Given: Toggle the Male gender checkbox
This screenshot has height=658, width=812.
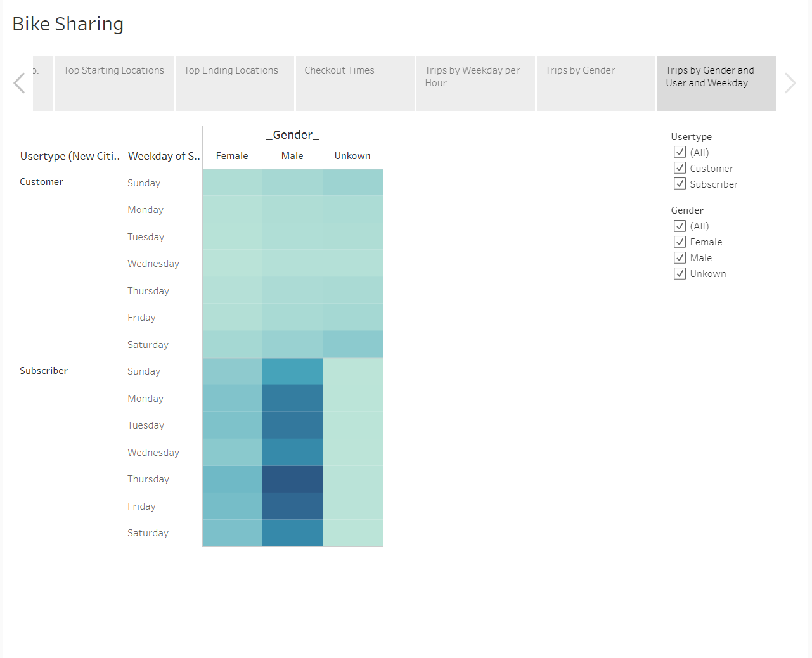Looking at the screenshot, I should [680, 257].
